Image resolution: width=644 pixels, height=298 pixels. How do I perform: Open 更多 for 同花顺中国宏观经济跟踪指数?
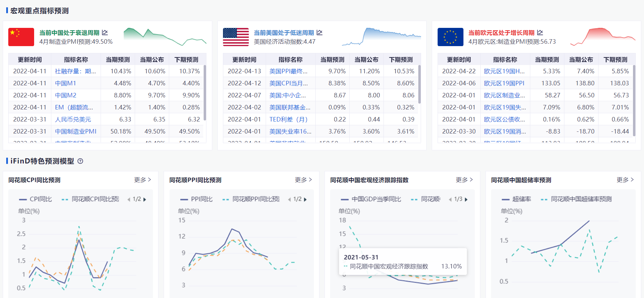[x=464, y=180]
